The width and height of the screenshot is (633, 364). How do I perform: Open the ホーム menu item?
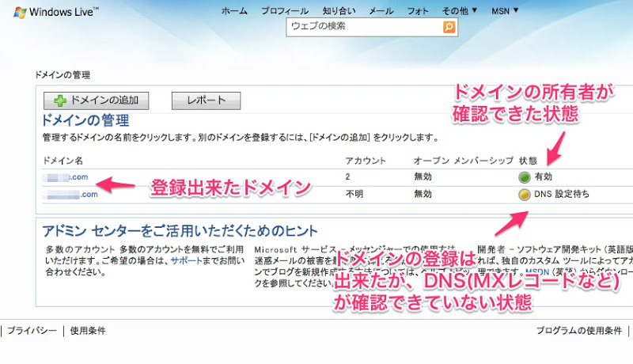(234, 11)
